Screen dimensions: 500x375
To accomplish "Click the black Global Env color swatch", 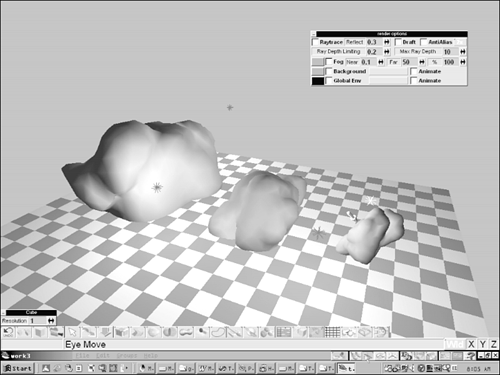I will 318,81.
